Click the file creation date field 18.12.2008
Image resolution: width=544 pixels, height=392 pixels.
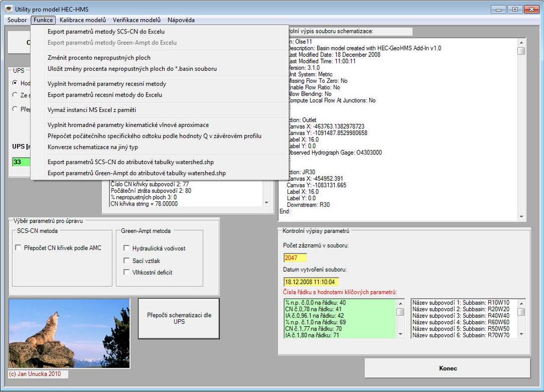click(311, 282)
